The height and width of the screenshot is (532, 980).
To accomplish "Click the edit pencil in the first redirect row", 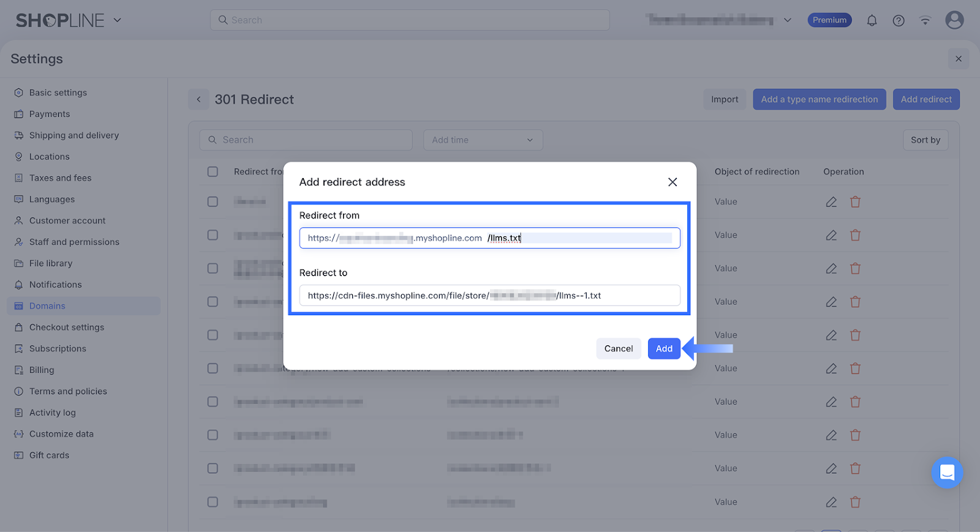I will [831, 202].
